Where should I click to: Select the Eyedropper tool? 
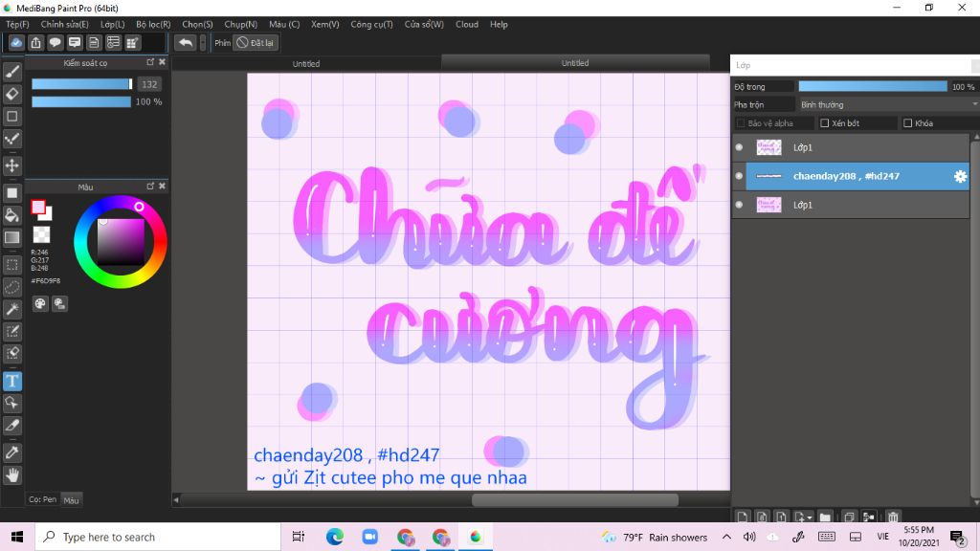(11, 452)
